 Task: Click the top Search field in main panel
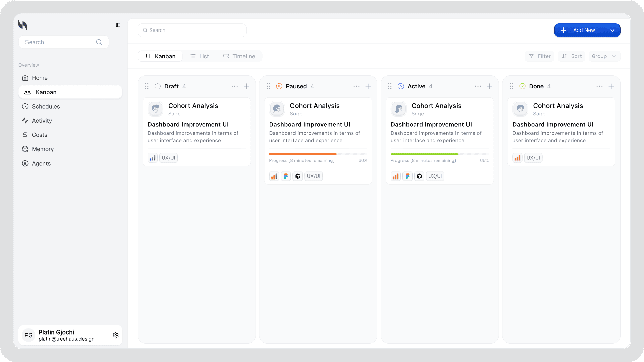tap(192, 30)
